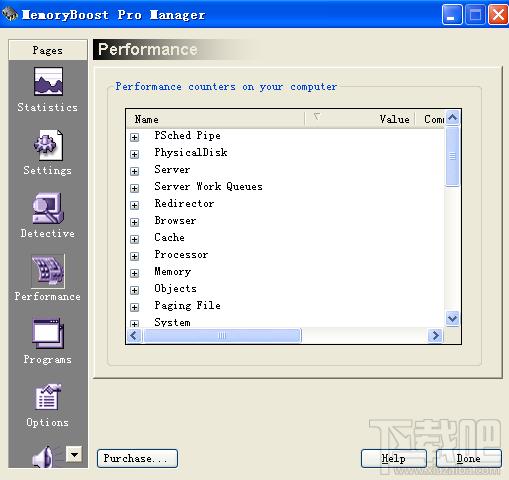Click the Help button

click(x=394, y=459)
